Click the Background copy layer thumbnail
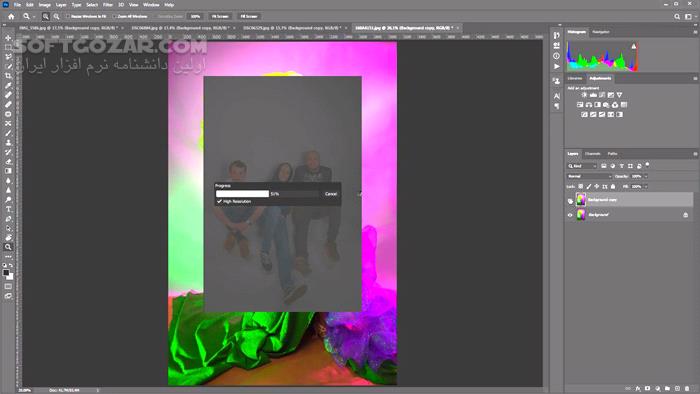700x394 pixels. pyautogui.click(x=581, y=200)
